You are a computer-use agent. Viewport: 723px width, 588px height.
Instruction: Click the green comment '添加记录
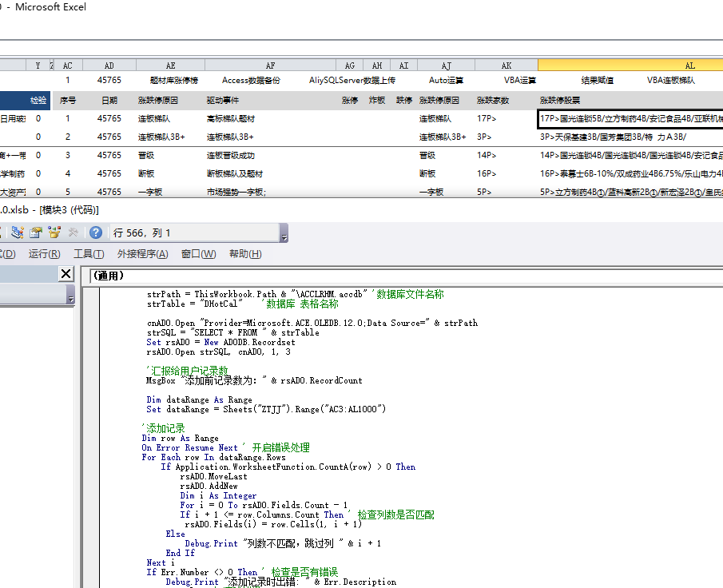(x=163, y=428)
